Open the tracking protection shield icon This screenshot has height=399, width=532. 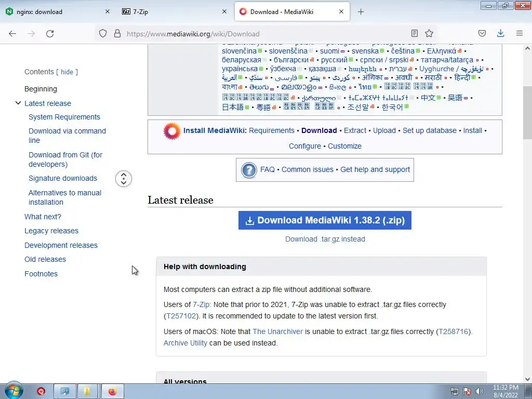(103, 34)
